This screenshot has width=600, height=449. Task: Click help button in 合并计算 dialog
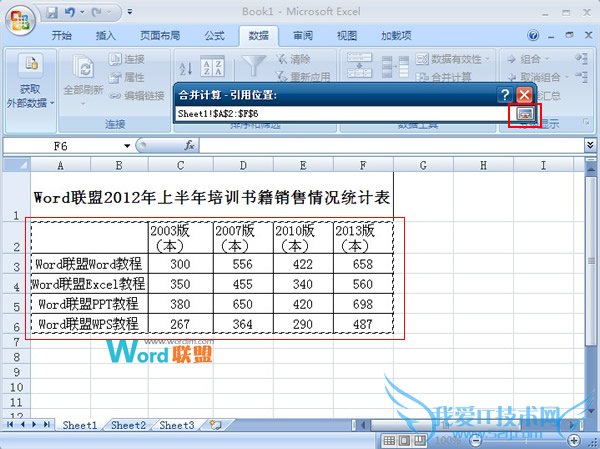pyautogui.click(x=505, y=95)
